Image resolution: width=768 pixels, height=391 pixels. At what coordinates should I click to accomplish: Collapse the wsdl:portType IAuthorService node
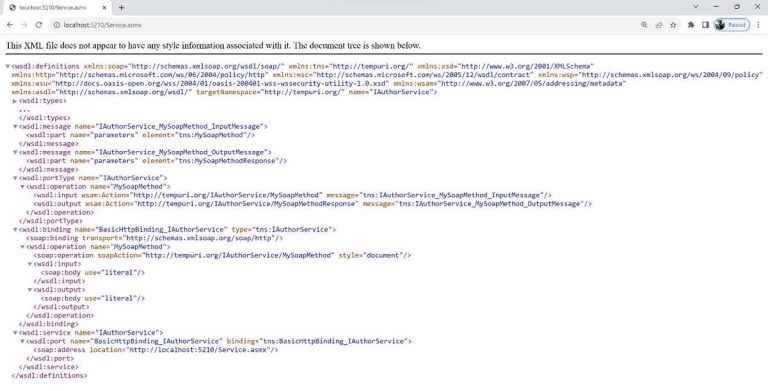[15, 178]
